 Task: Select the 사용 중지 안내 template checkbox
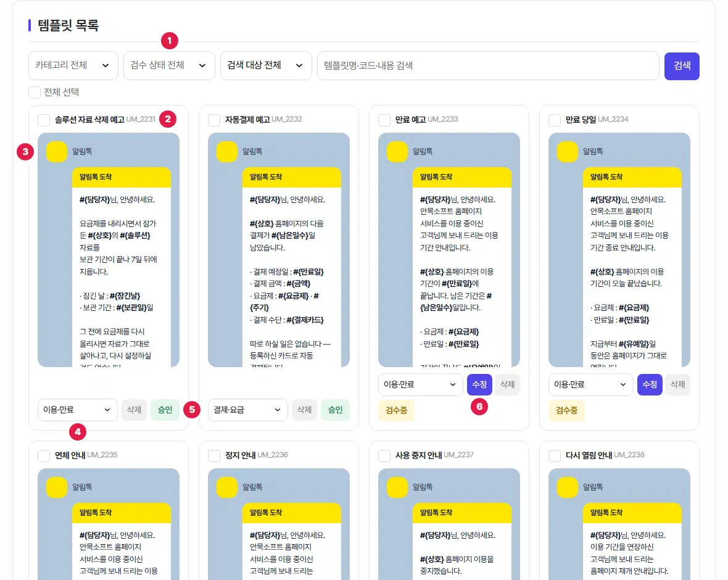pos(384,455)
